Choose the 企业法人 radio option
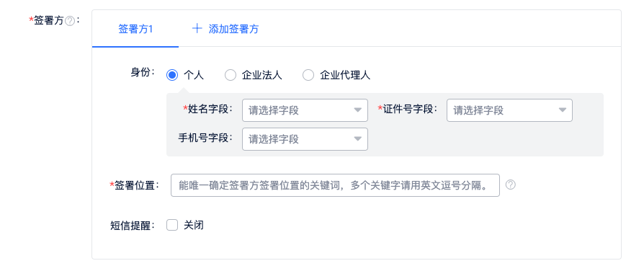644x266 pixels. [x=231, y=75]
